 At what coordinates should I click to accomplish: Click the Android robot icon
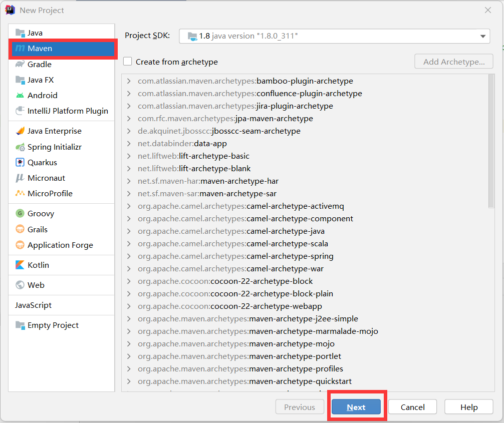click(20, 96)
